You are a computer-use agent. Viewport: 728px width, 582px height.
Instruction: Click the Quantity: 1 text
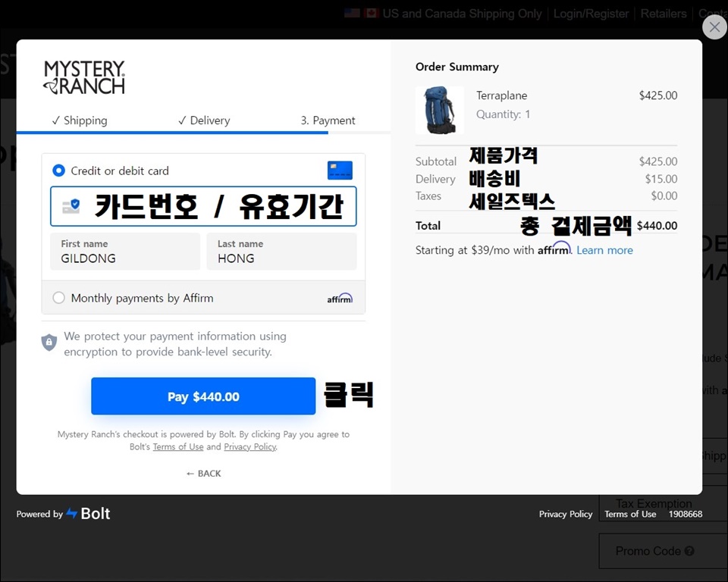pos(503,114)
